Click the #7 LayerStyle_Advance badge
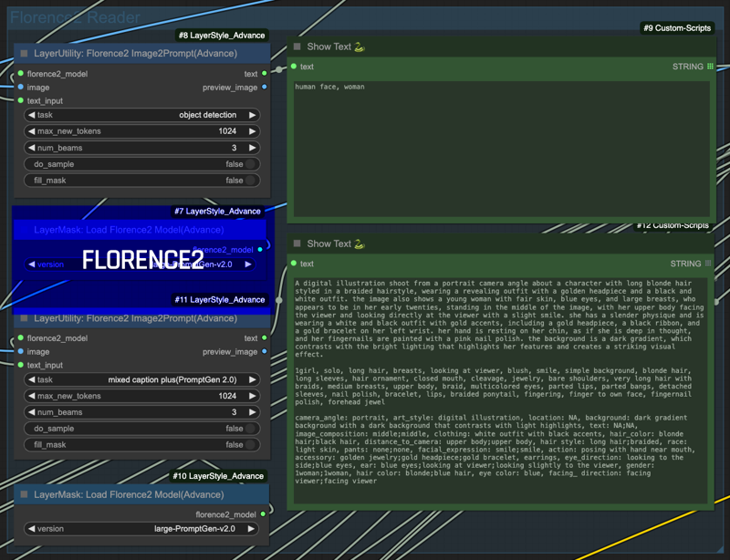Viewport: 730px width, 560px height. pyautogui.click(x=217, y=212)
